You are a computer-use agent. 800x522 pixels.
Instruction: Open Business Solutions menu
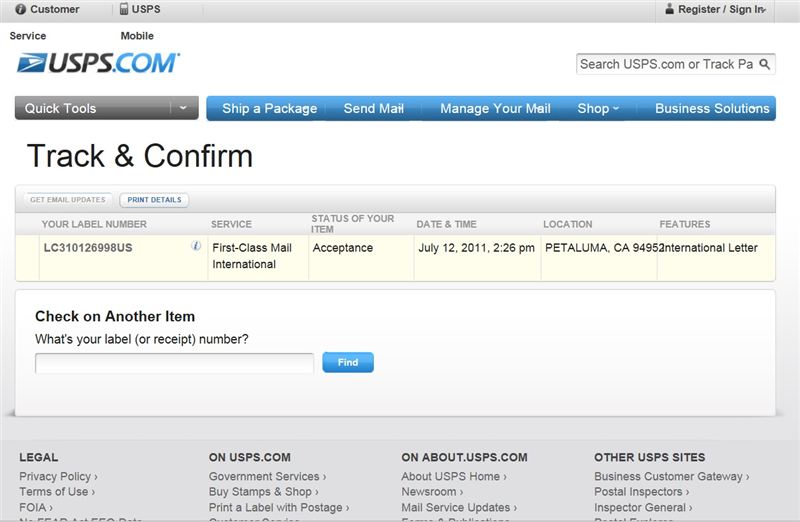click(712, 108)
